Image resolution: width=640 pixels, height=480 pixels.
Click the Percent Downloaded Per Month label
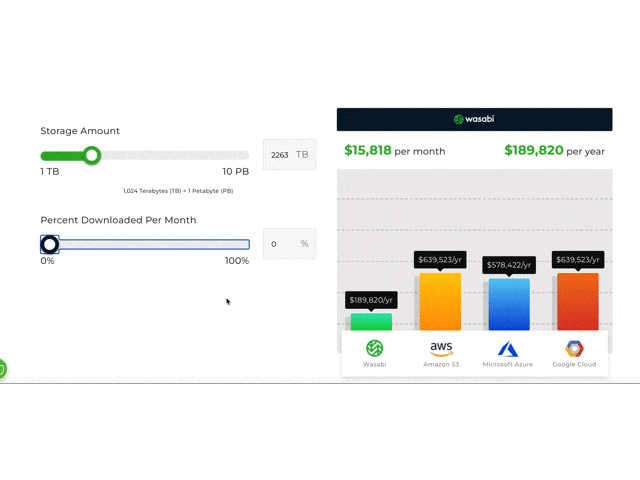tap(118, 220)
